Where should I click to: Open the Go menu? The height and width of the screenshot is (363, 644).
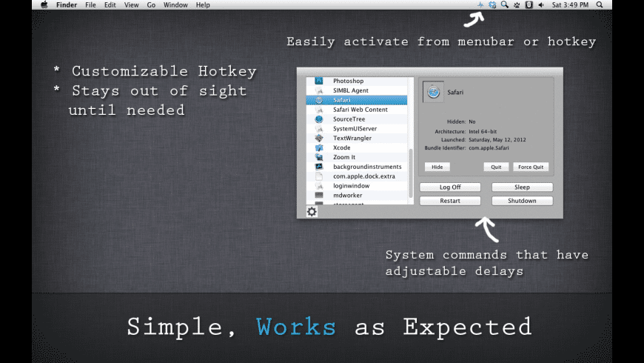[151, 5]
